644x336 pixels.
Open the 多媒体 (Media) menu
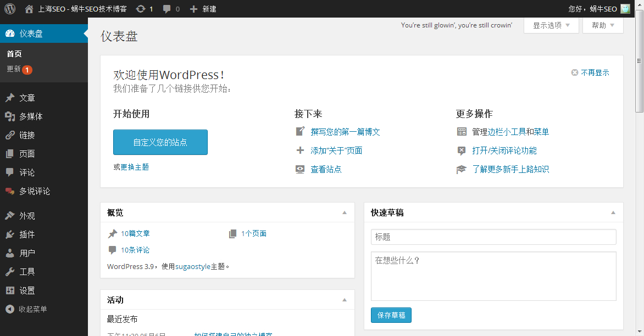(x=31, y=116)
